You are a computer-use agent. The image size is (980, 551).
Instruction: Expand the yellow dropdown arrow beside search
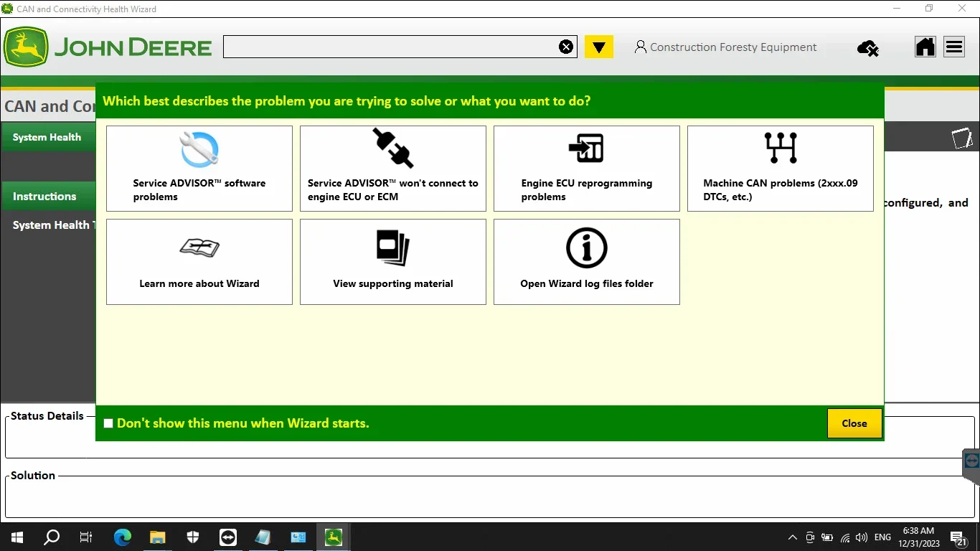[599, 47]
